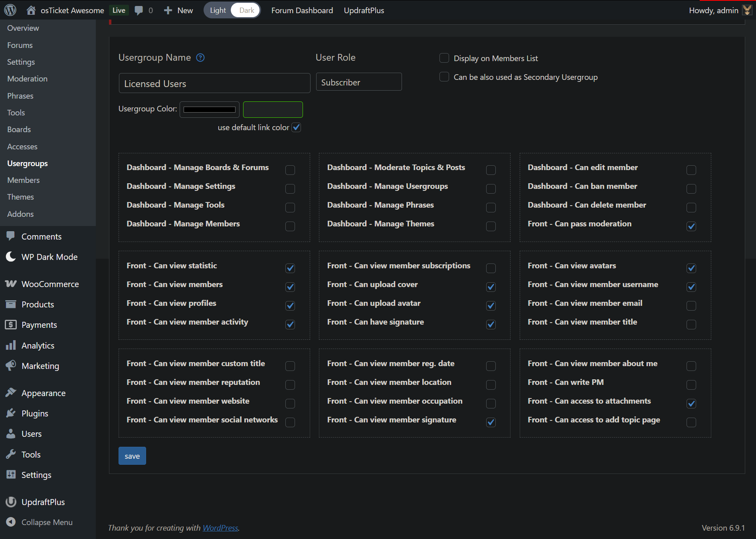Click the WordPress logo icon

click(x=10, y=10)
